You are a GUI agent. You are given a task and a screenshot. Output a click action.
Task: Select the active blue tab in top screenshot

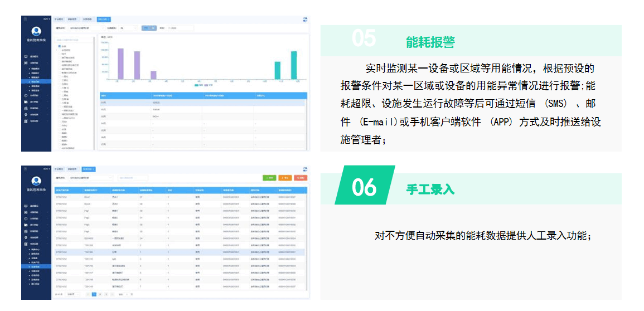104,19
